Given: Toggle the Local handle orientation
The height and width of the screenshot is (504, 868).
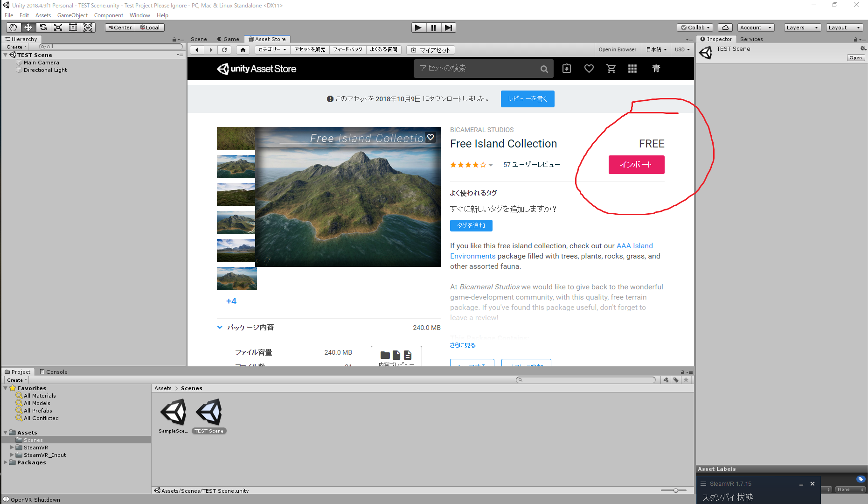Looking at the screenshot, I should [x=150, y=27].
